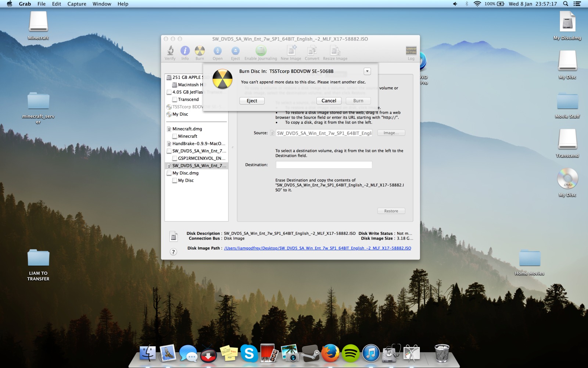
Task: Click the Eject button in the burn dialog
Action: (x=252, y=101)
